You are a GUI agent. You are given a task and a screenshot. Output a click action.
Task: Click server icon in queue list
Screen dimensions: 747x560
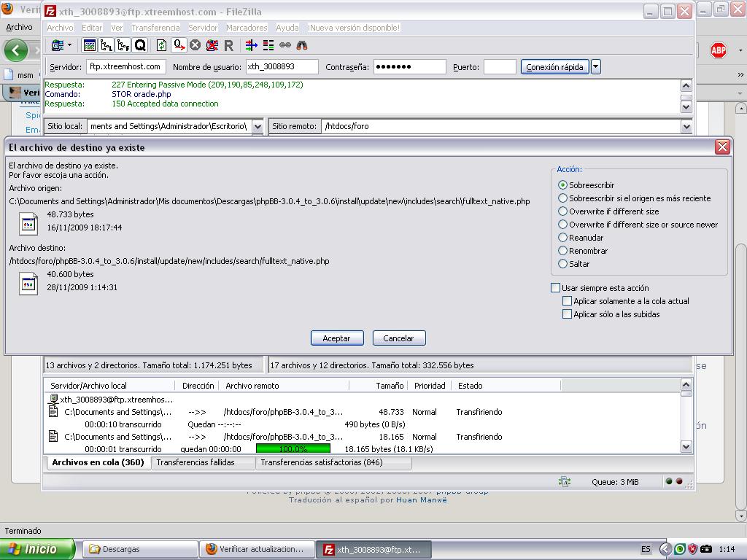(53, 399)
